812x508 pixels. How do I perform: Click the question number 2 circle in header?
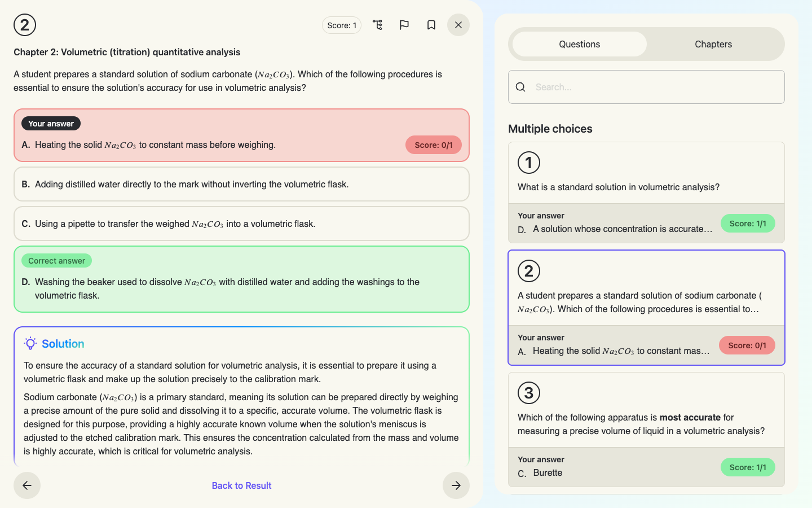pyautogui.click(x=25, y=25)
